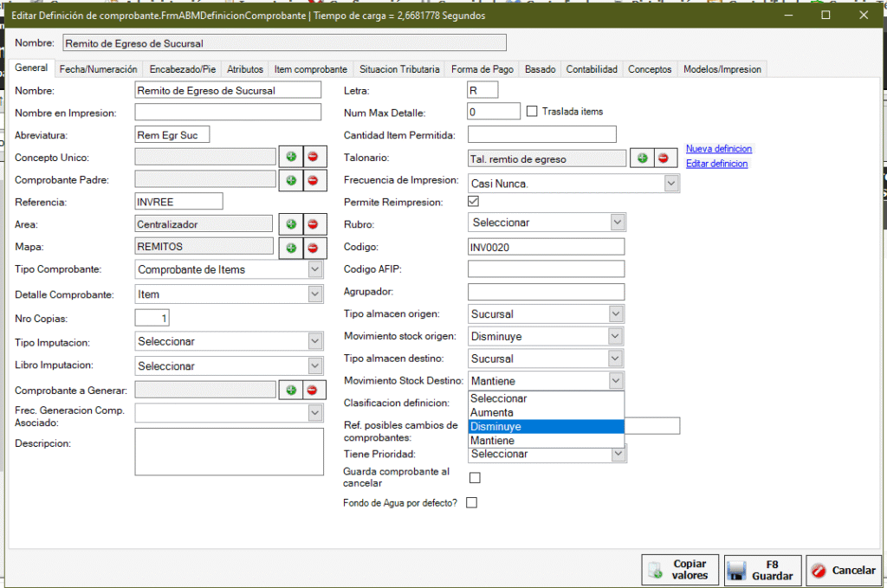The height and width of the screenshot is (588, 887).
Task: Expand the Frecuencia de Impresion dropdown
Action: pos(671,184)
